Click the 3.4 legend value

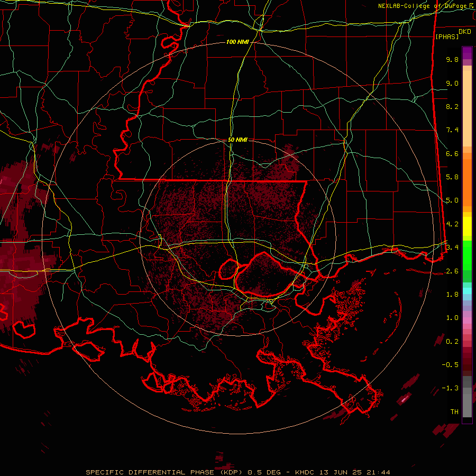click(452, 248)
